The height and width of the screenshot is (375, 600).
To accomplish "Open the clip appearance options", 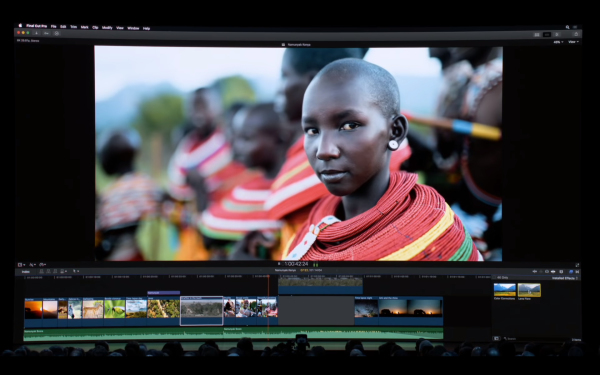I will [x=561, y=272].
